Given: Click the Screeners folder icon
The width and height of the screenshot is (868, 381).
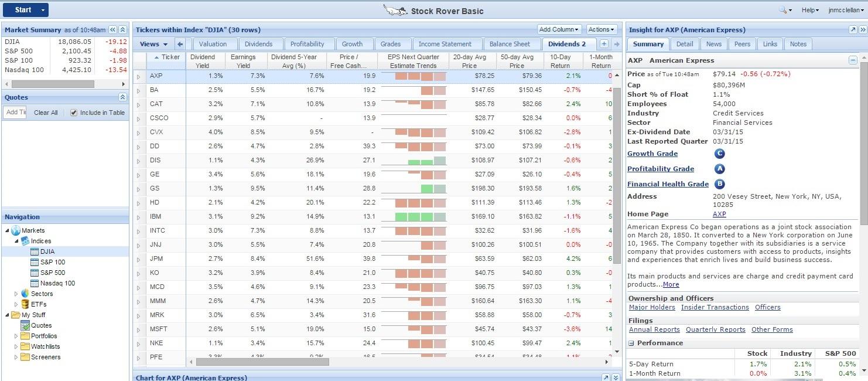Looking at the screenshot, I should 25,357.
